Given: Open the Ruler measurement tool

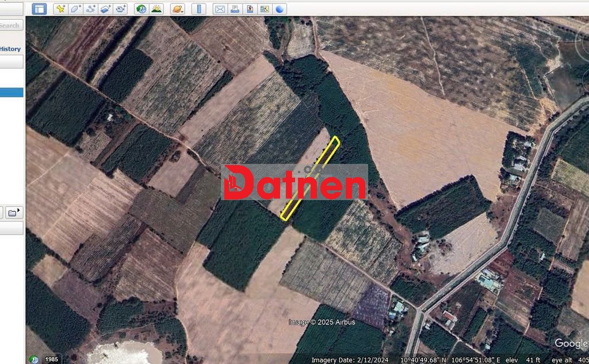Looking at the screenshot, I should click(198, 9).
